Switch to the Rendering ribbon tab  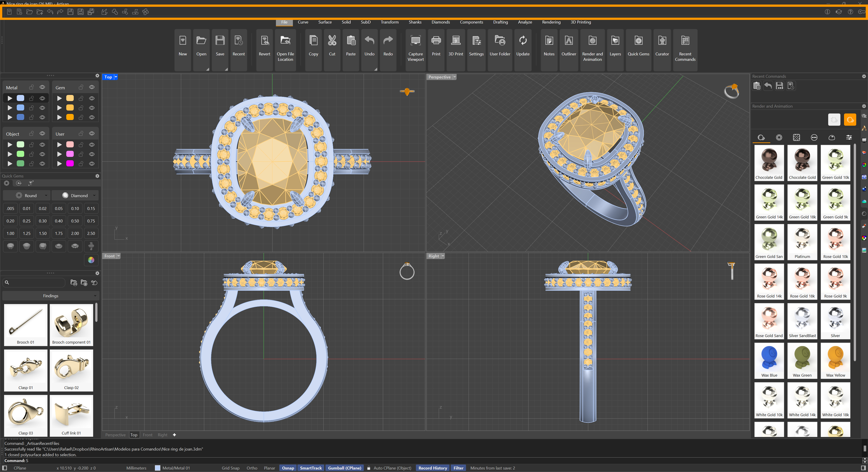pyautogui.click(x=551, y=22)
